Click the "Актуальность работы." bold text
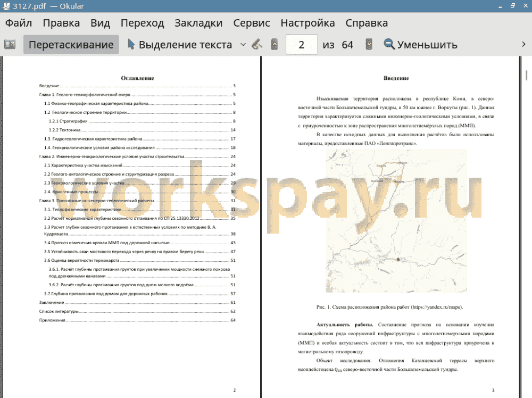 [x=345, y=325]
